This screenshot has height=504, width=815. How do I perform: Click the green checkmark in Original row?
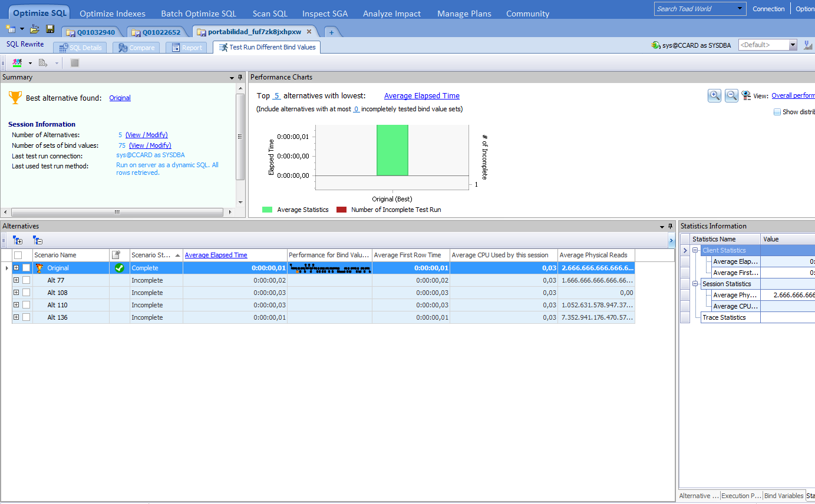(120, 268)
